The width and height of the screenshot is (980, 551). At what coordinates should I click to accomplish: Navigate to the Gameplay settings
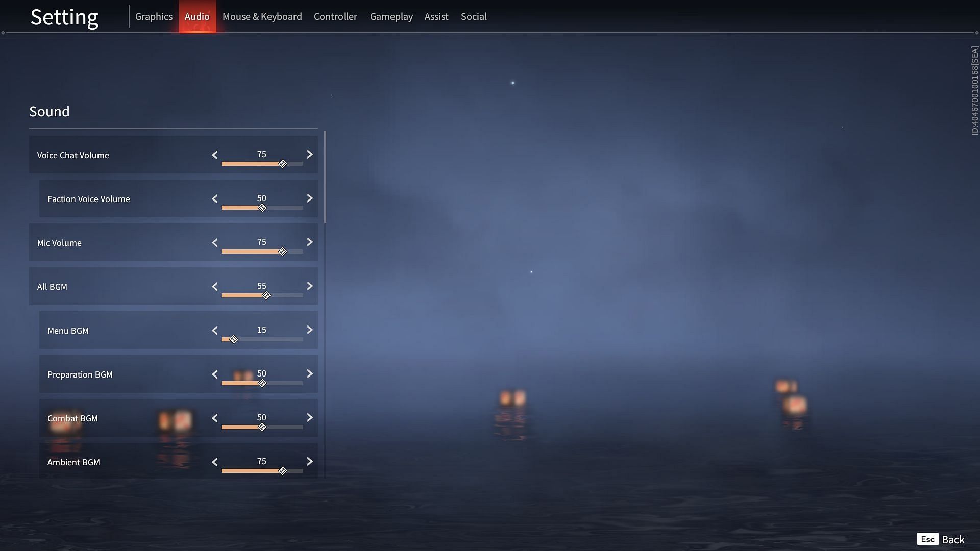coord(391,16)
